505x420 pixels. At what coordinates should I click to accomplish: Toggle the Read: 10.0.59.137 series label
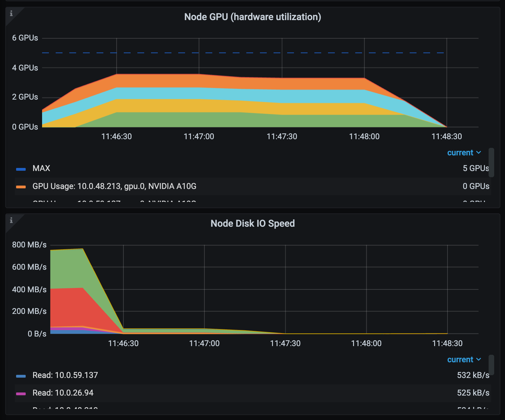pyautogui.click(x=65, y=375)
